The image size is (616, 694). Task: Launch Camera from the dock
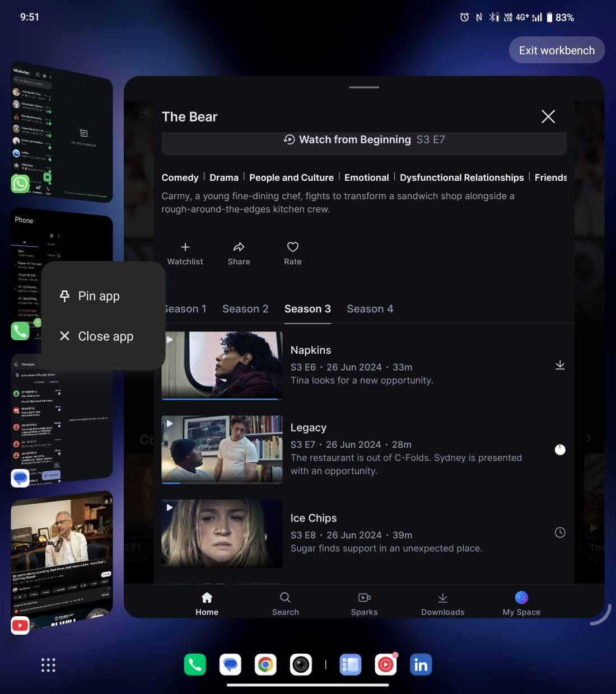click(301, 665)
